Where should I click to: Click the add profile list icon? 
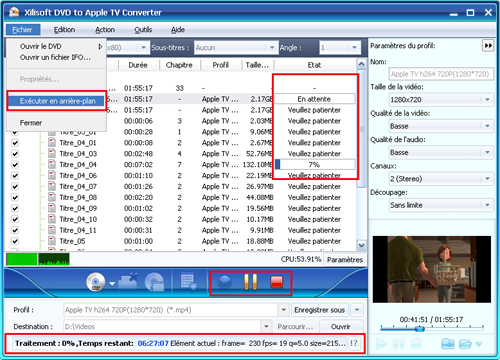(x=189, y=282)
